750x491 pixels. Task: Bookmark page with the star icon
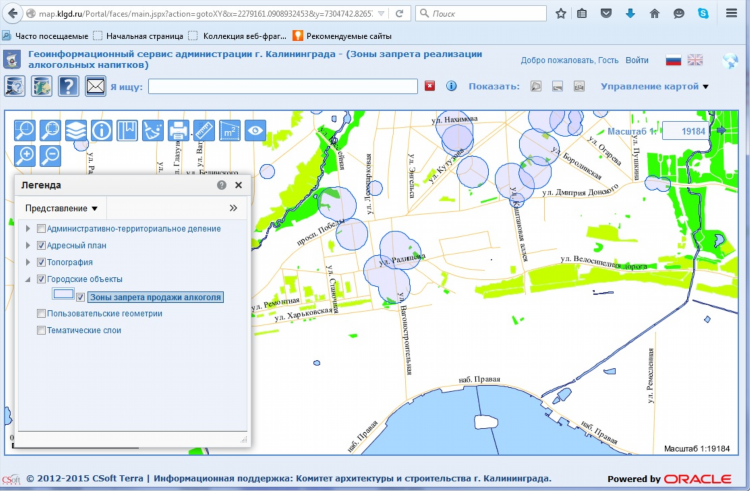tap(561, 13)
